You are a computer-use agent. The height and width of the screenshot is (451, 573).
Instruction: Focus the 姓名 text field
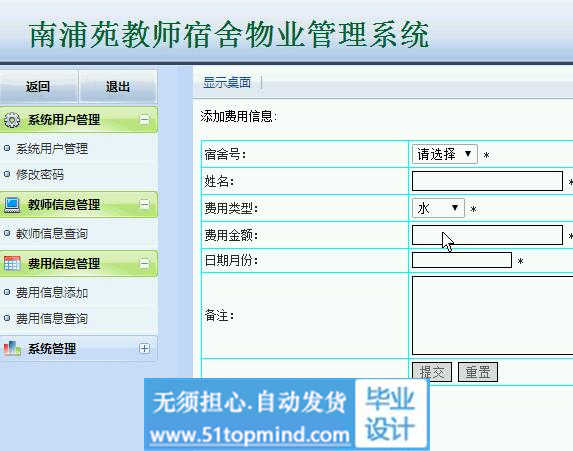click(x=487, y=181)
